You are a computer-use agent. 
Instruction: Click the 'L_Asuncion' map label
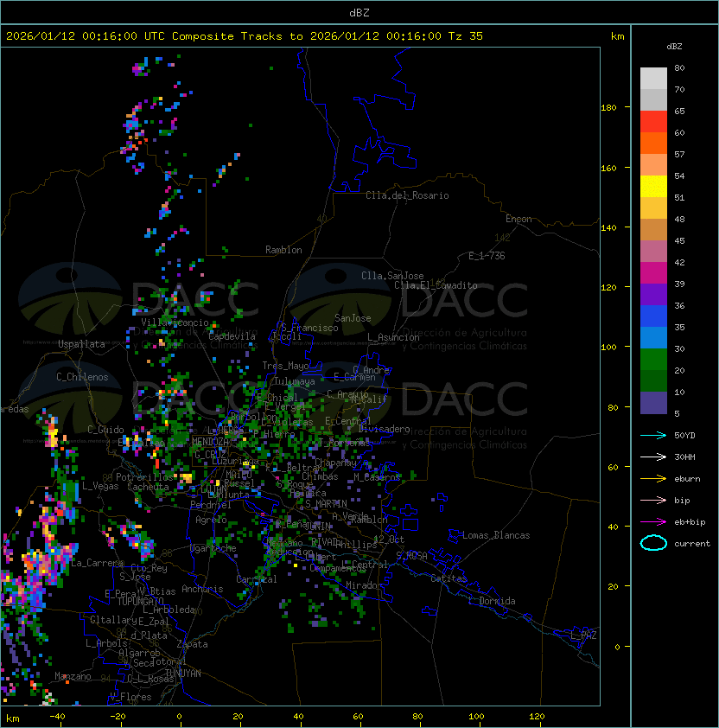pyautogui.click(x=393, y=337)
